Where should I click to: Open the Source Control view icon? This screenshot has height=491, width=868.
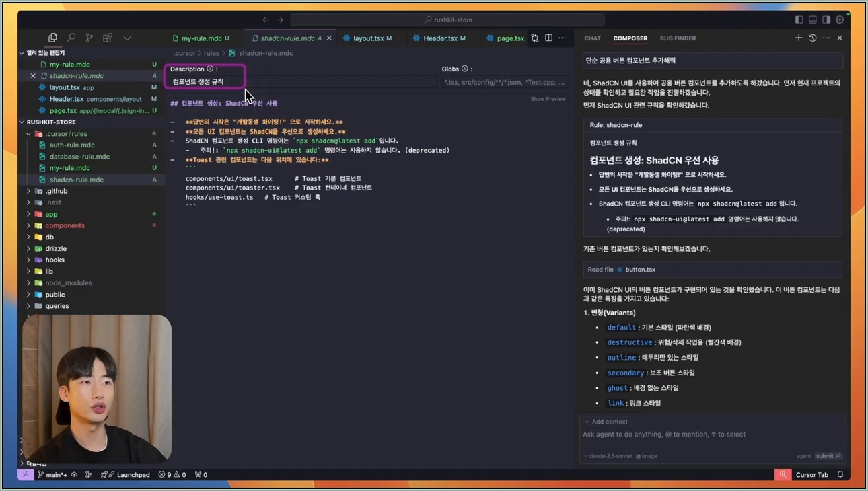89,38
